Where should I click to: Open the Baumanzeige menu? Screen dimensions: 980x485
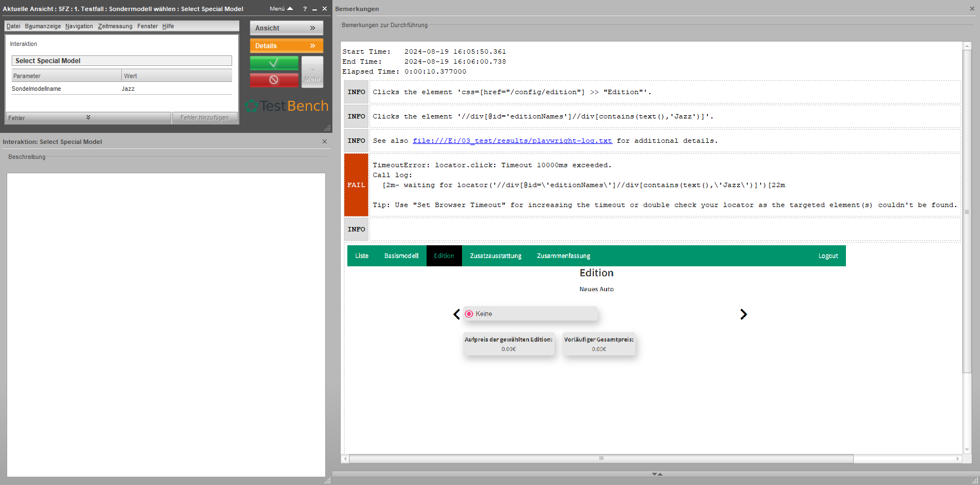pyautogui.click(x=43, y=26)
